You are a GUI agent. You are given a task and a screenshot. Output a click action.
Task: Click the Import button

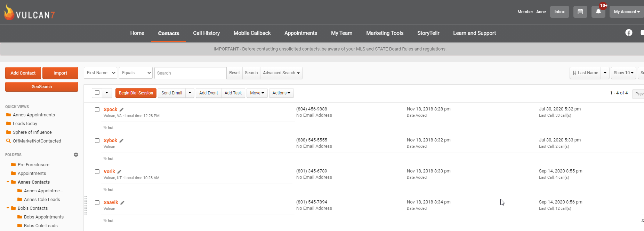coord(61,73)
